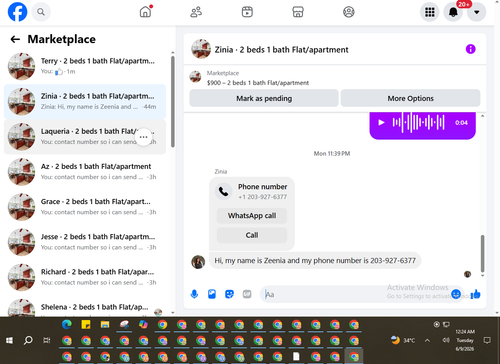Image resolution: width=500 pixels, height=364 pixels.
Task: Play the 0:04 voice message
Action: (381, 122)
